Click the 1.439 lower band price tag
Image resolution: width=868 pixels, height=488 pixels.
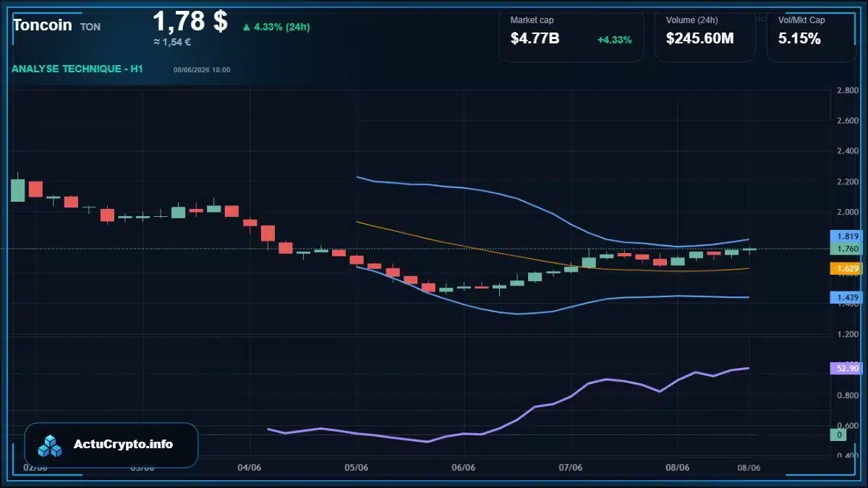(848, 298)
